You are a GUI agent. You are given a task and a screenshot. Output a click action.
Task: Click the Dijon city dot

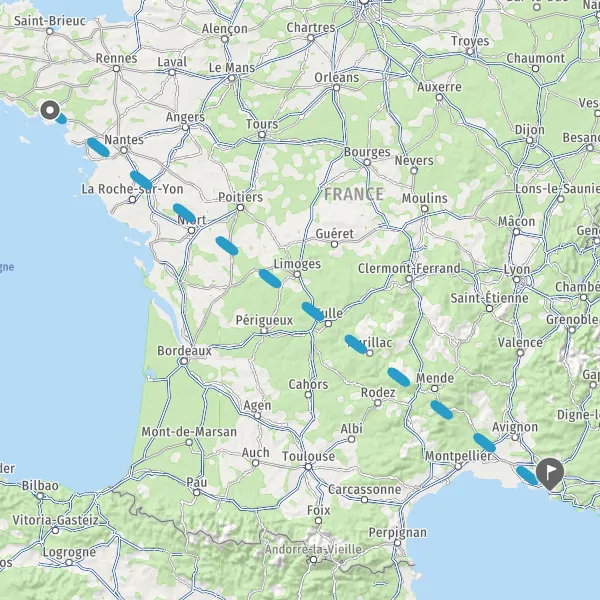[x=529, y=140]
